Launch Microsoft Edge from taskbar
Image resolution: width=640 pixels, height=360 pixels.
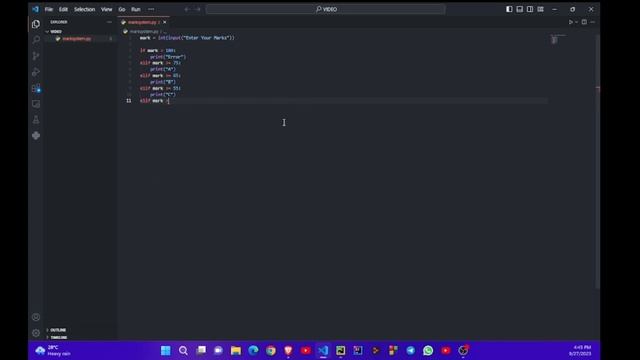click(253, 351)
